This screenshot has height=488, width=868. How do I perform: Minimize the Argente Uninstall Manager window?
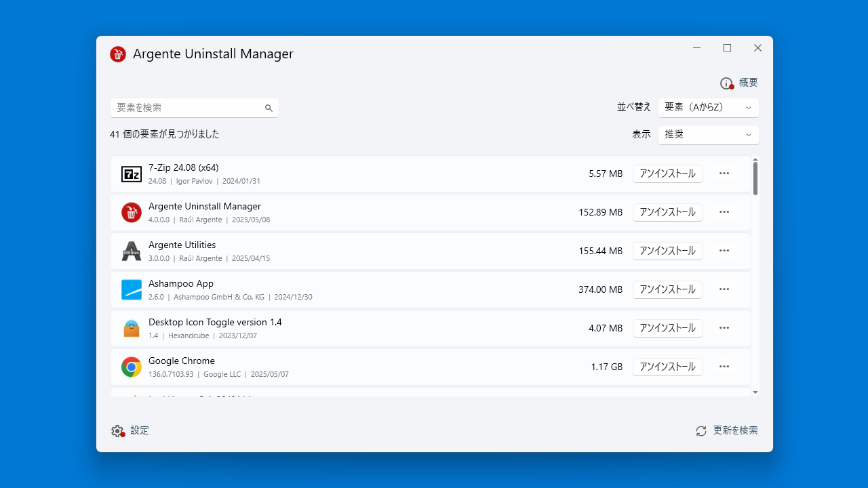point(696,48)
